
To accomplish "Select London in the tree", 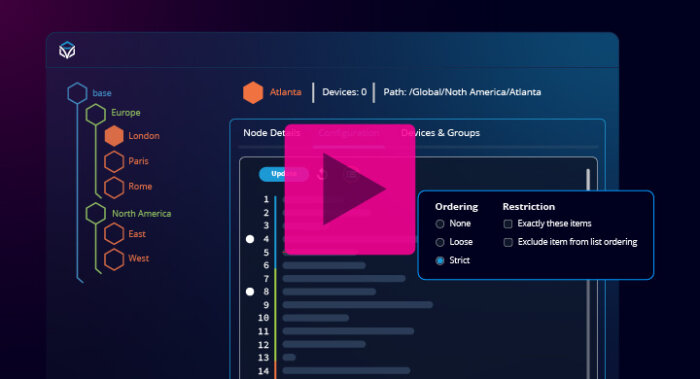I will [144, 136].
